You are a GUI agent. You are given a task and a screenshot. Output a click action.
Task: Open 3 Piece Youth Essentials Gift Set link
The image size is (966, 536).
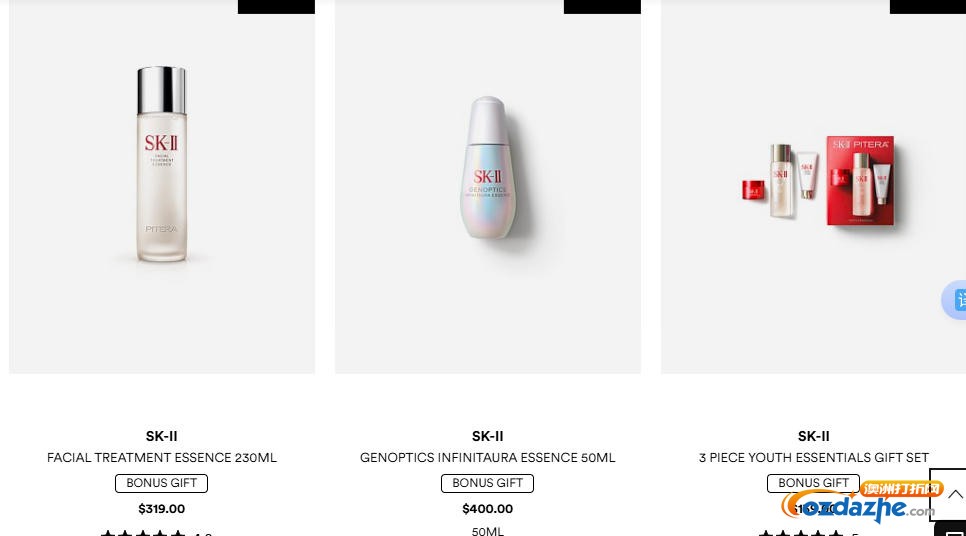813,458
